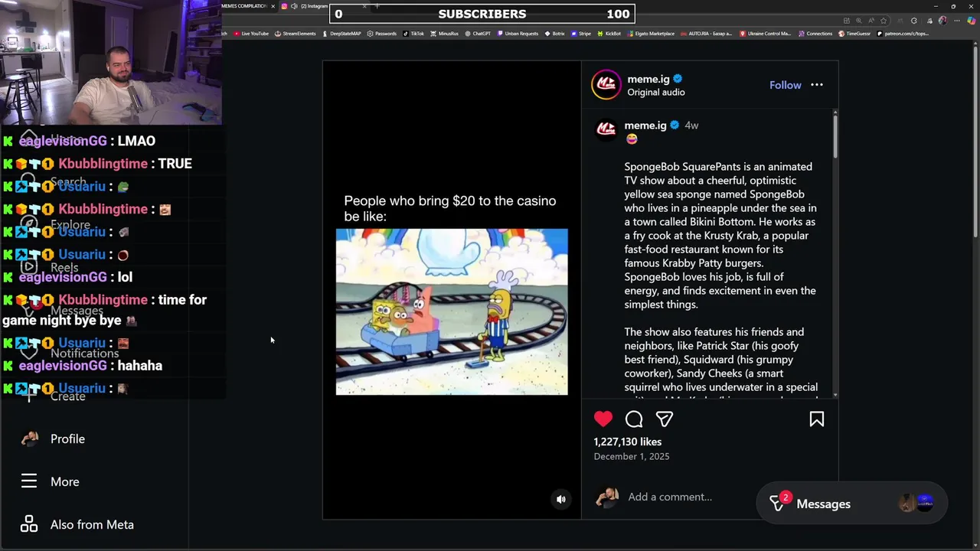This screenshot has height=551, width=980.
Task: Open the Copilot icon in browser
Action: [972, 21]
